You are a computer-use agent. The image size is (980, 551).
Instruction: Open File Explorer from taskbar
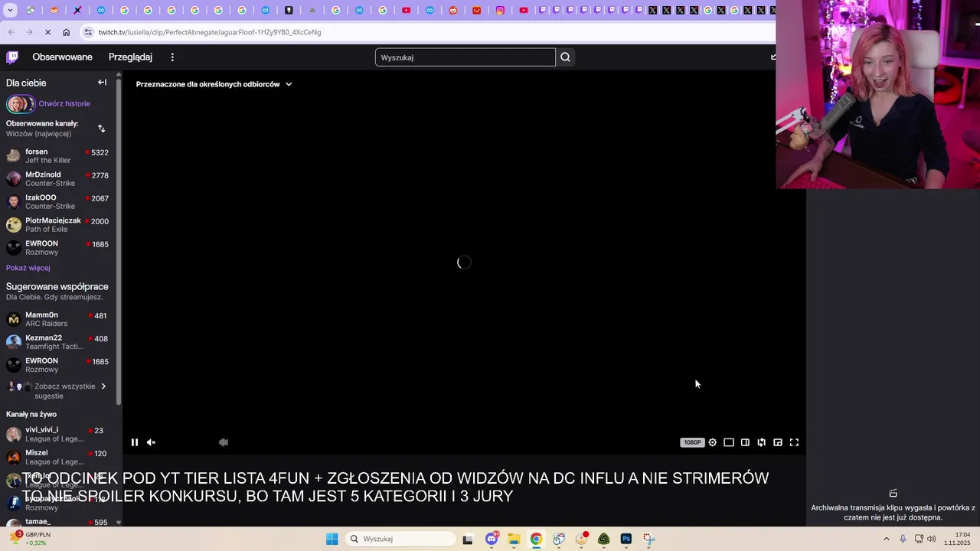pos(514,539)
